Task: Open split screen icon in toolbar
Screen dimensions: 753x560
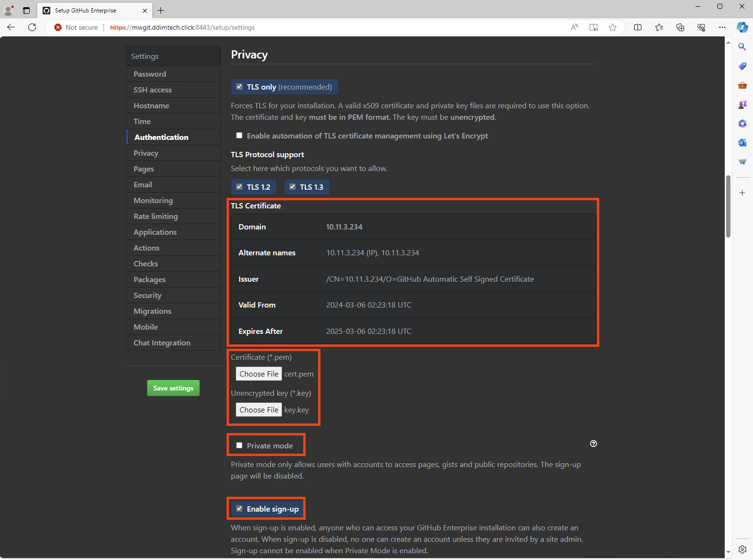Action: point(638,27)
